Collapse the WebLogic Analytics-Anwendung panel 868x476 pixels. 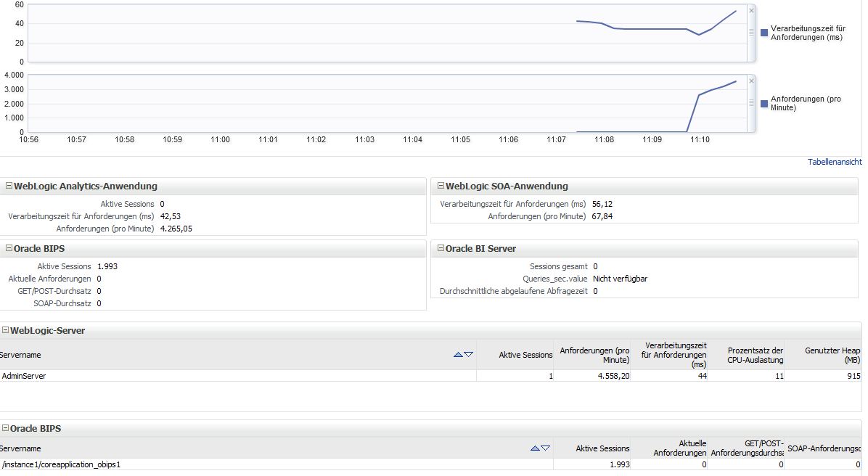click(x=9, y=186)
